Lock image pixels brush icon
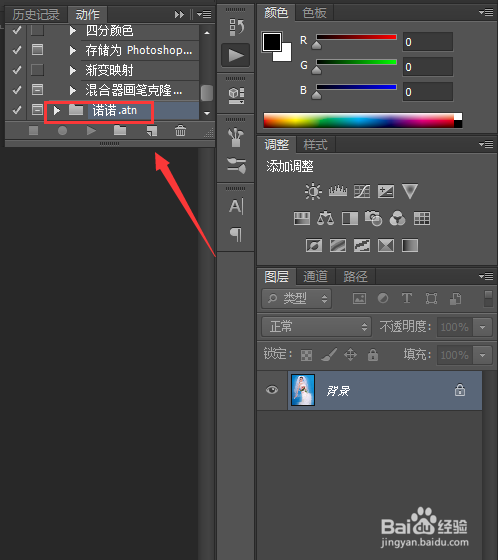498x560 pixels. point(329,355)
